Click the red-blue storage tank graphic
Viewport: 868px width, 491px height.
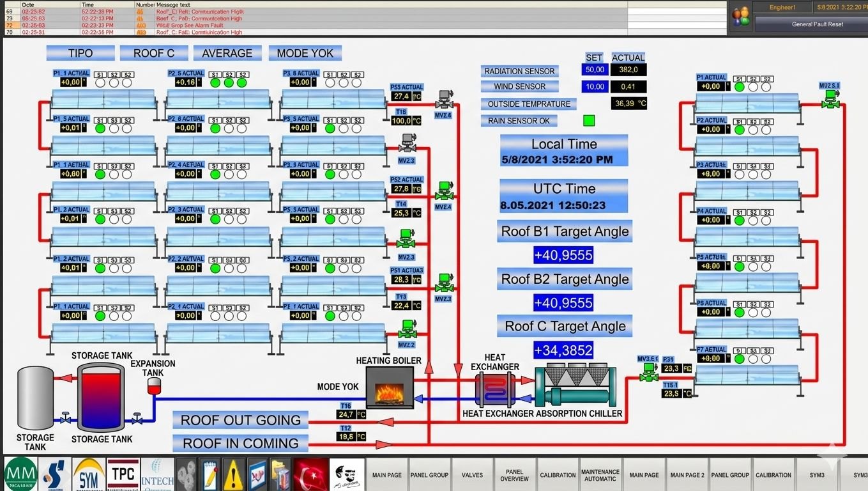tap(101, 397)
